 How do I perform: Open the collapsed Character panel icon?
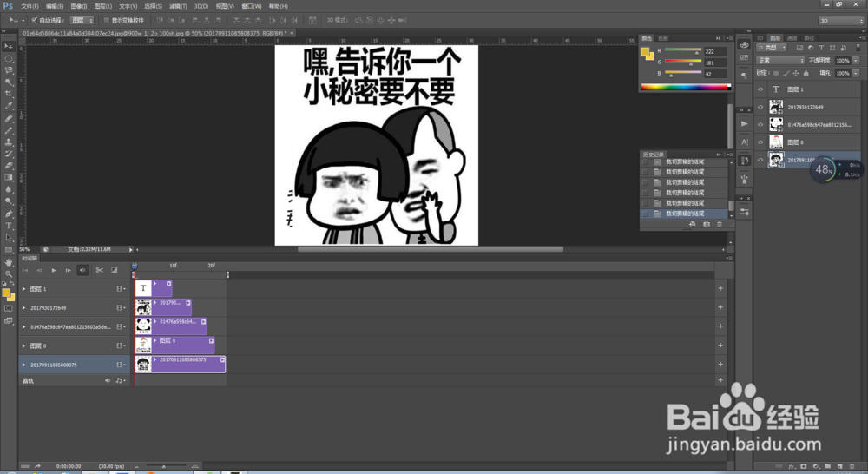pos(744,142)
